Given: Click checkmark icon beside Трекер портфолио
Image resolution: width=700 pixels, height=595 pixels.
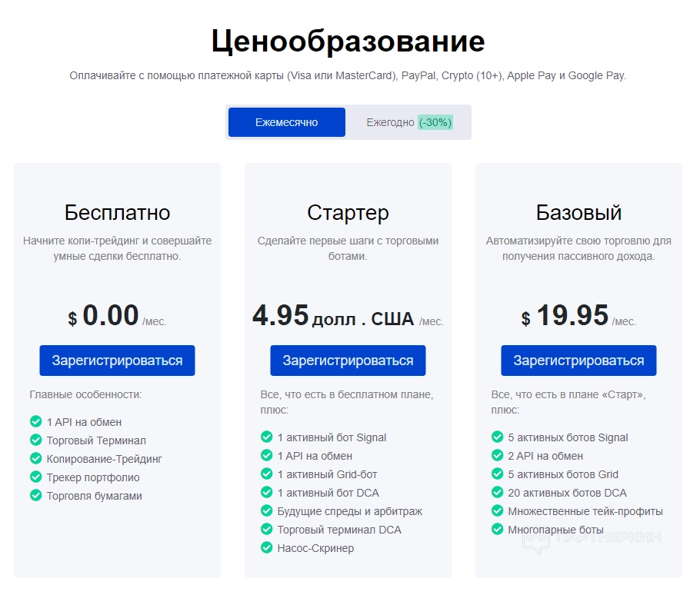Looking at the screenshot, I should [35, 477].
